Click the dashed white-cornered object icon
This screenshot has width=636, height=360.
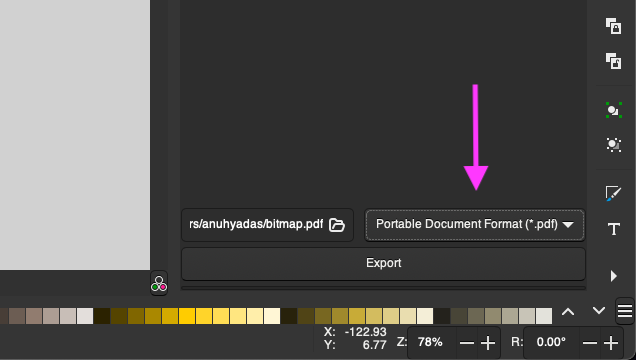(614, 145)
